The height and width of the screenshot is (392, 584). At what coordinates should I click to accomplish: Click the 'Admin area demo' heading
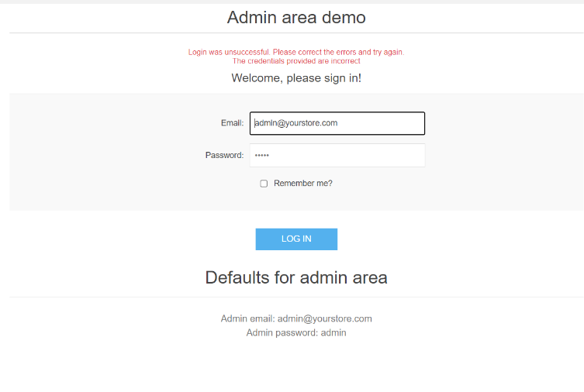pyautogui.click(x=296, y=18)
